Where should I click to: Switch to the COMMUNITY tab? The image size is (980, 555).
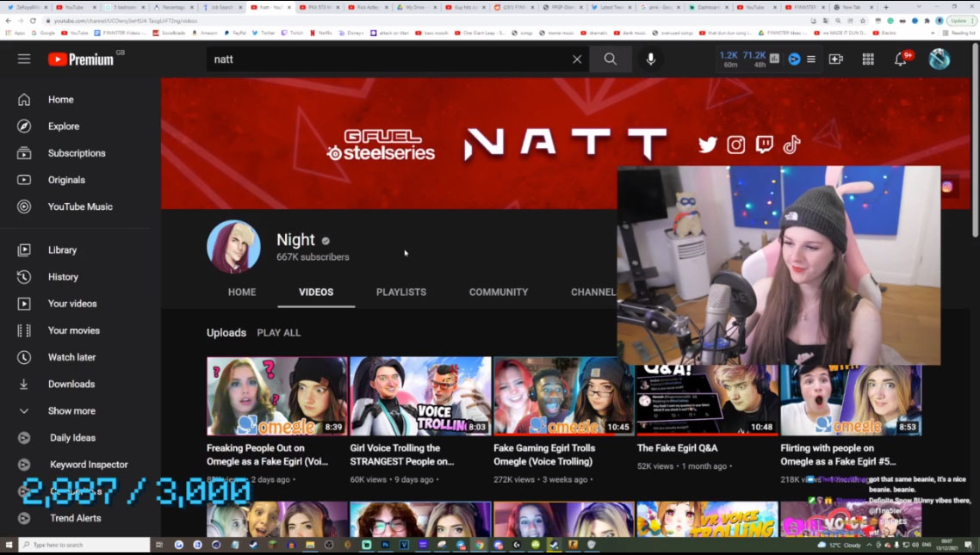coord(499,293)
